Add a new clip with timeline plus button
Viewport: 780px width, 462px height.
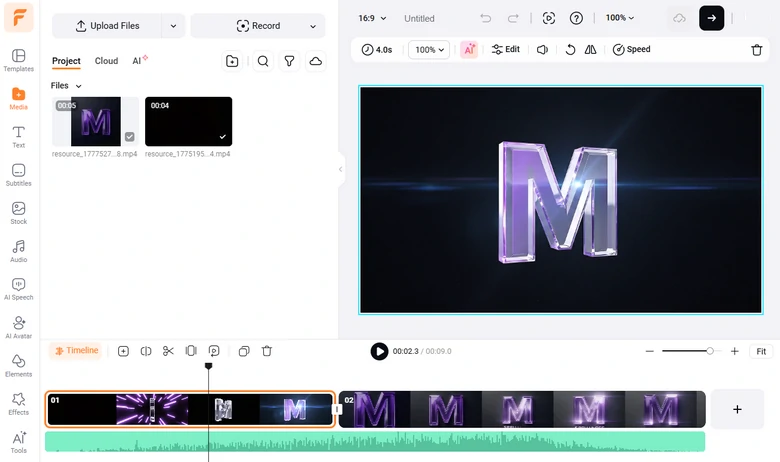(x=737, y=409)
